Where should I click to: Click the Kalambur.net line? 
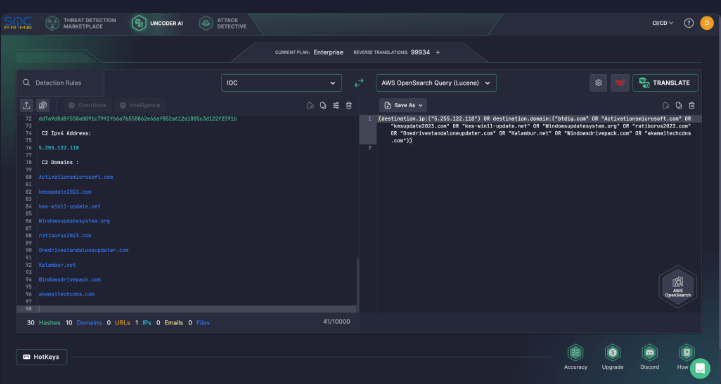pyautogui.click(x=57, y=265)
